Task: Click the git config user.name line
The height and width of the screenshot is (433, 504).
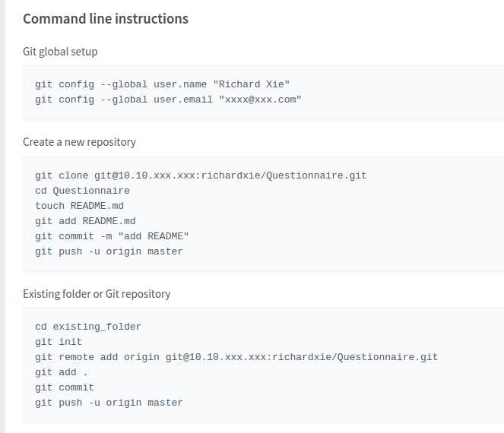Action: pyautogui.click(x=163, y=84)
